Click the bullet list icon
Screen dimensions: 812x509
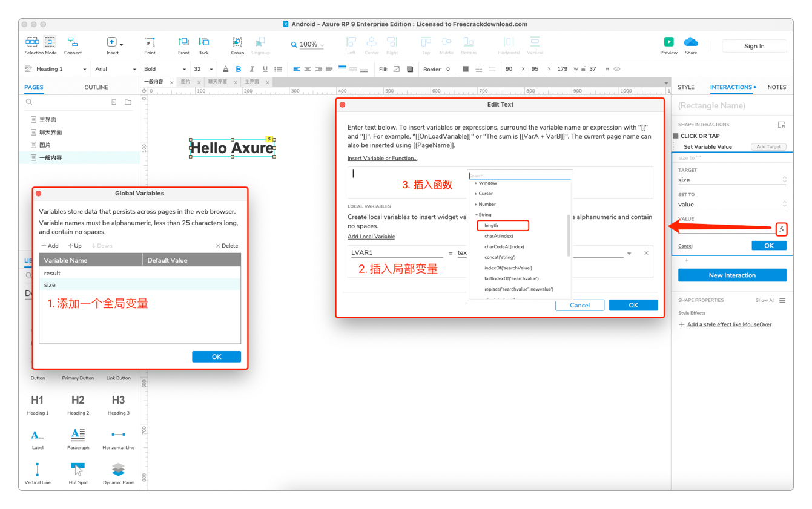point(279,69)
